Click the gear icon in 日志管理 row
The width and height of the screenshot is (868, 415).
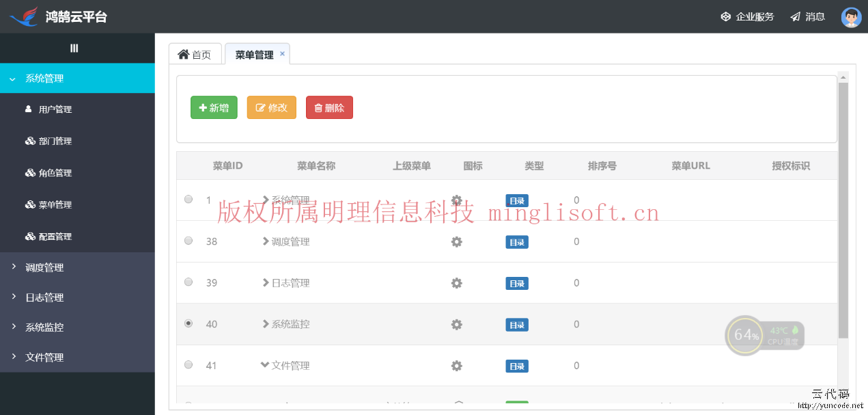point(457,283)
